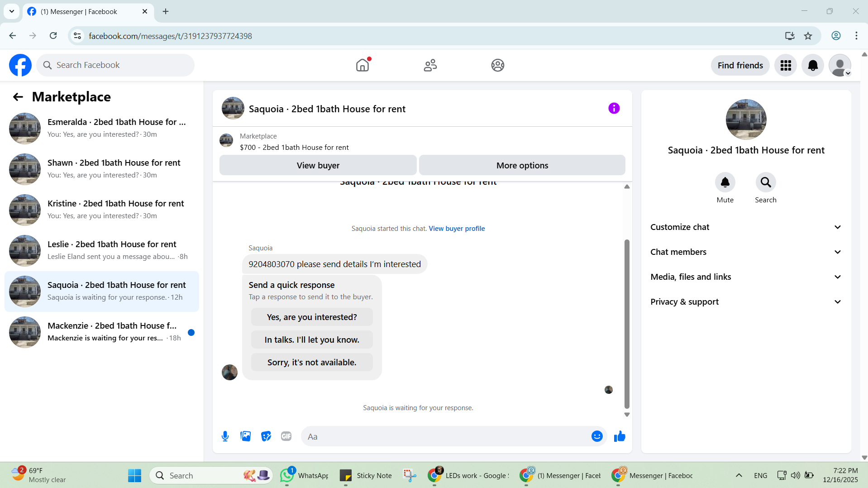The height and width of the screenshot is (488, 868).
Task: Open the Windows Start menu
Action: pos(134,476)
